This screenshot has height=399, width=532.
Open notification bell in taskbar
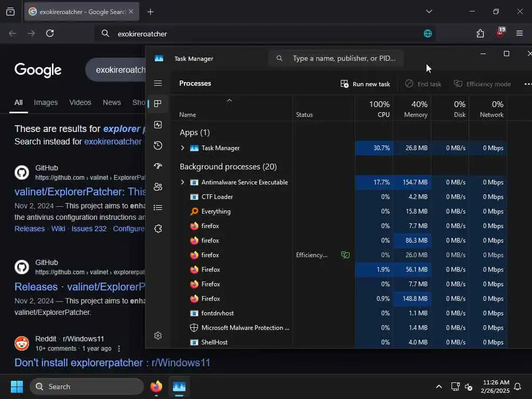click(517, 387)
